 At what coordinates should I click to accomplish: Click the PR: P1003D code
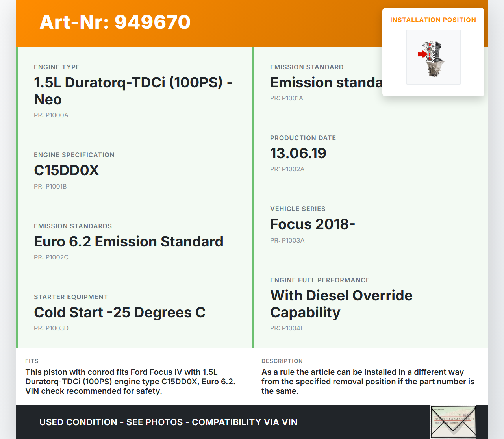pos(51,328)
